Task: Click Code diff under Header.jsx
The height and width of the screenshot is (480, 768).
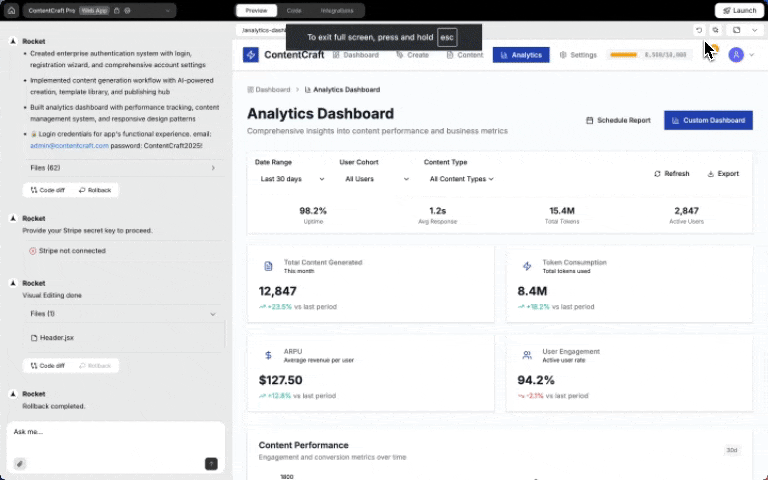Action: click(x=48, y=366)
